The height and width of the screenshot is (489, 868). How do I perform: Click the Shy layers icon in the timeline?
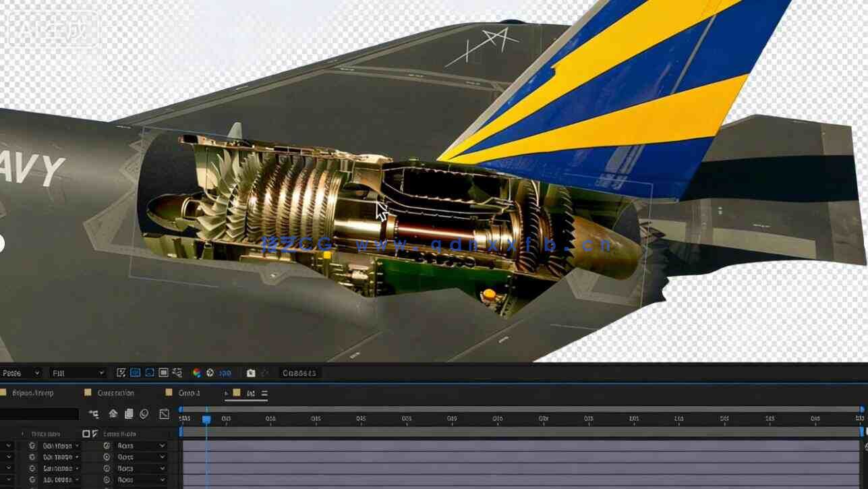113,413
